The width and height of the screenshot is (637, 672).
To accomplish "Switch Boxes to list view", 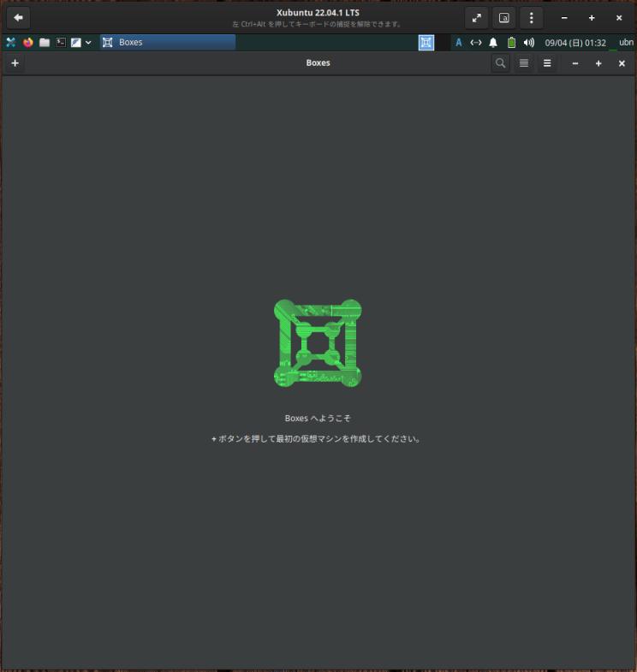I will [x=524, y=63].
